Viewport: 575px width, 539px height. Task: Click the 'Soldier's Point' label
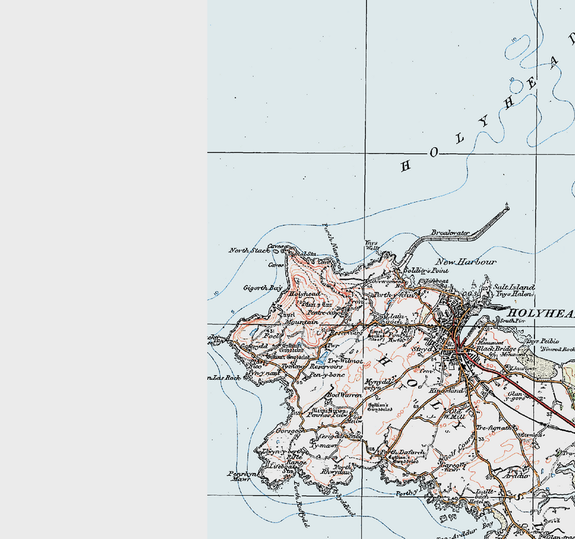coord(426,271)
